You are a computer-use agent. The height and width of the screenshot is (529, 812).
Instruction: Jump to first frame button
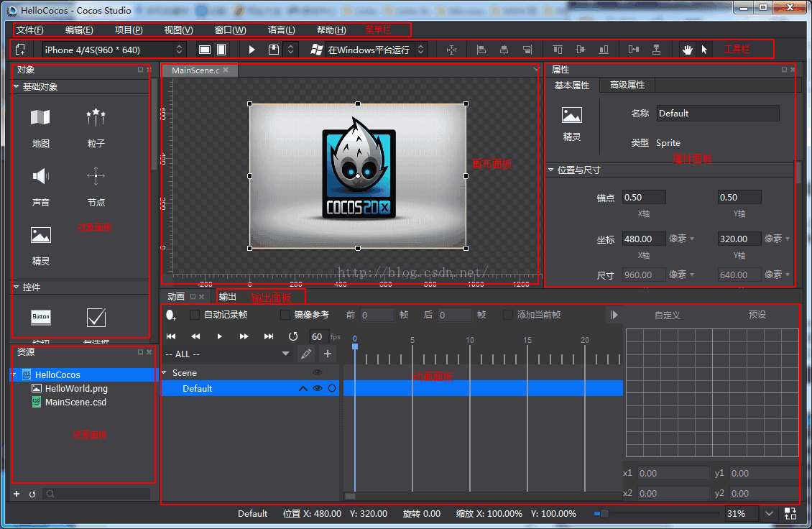click(171, 336)
